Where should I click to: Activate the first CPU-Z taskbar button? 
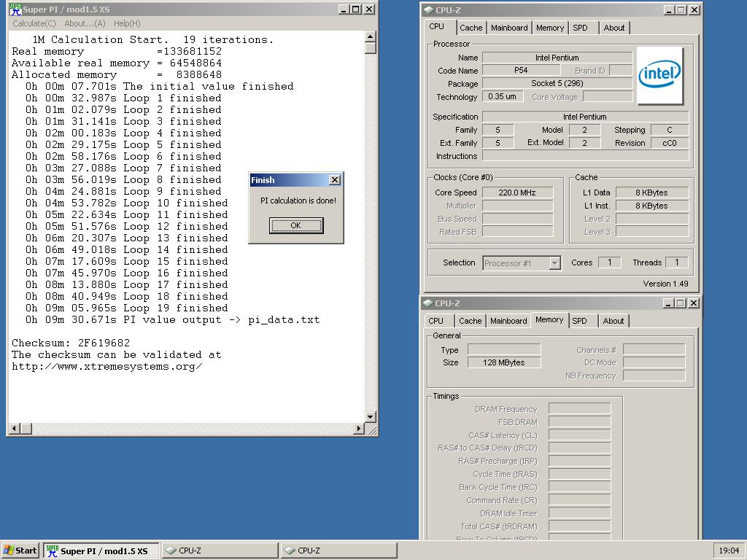pyautogui.click(x=220, y=551)
